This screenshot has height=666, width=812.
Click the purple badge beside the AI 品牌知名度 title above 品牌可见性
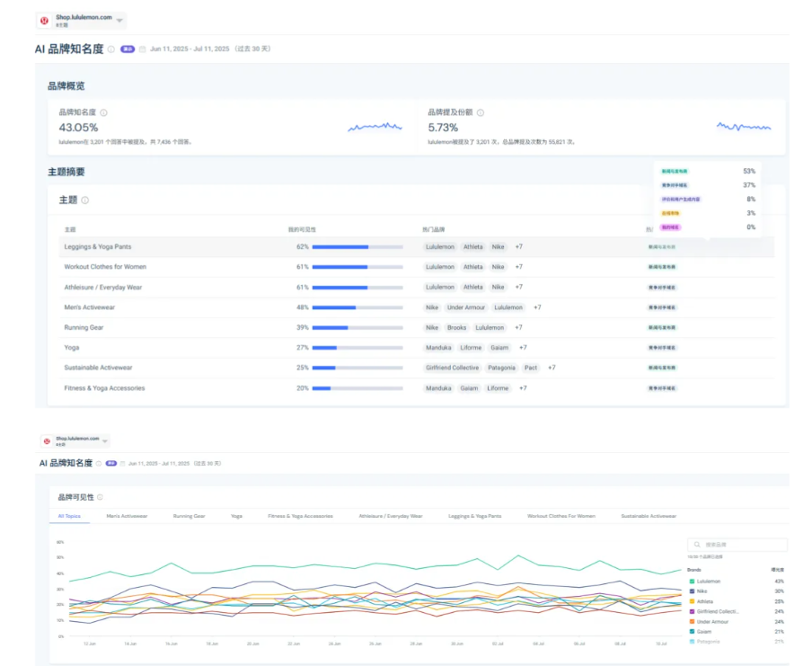pos(110,464)
